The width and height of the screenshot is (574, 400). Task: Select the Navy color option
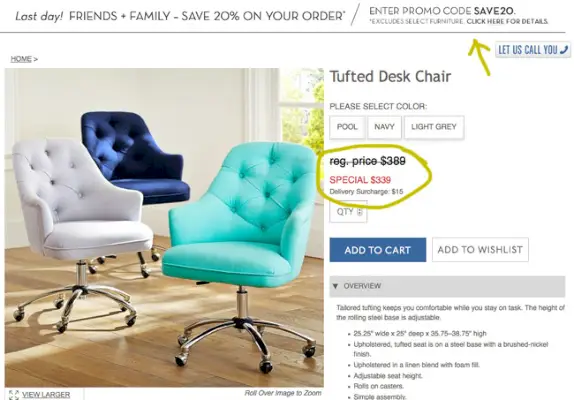click(384, 127)
